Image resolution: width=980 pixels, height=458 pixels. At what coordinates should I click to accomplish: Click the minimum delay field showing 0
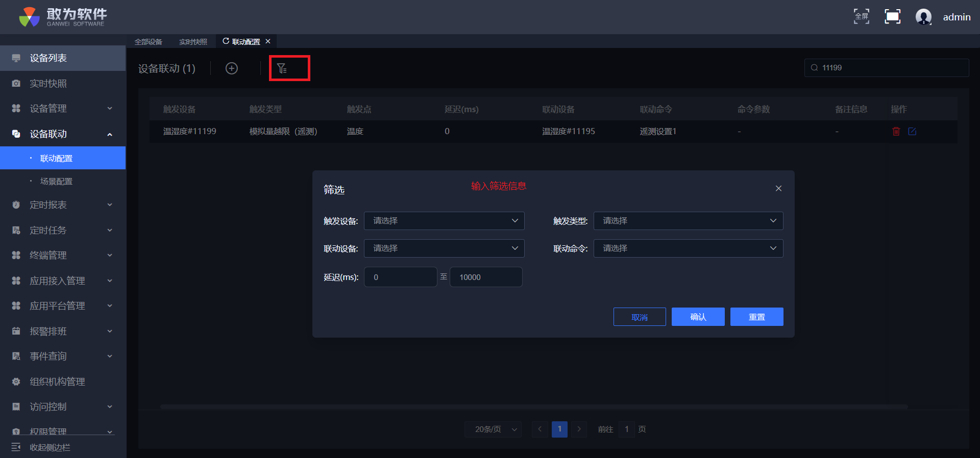pyautogui.click(x=401, y=277)
